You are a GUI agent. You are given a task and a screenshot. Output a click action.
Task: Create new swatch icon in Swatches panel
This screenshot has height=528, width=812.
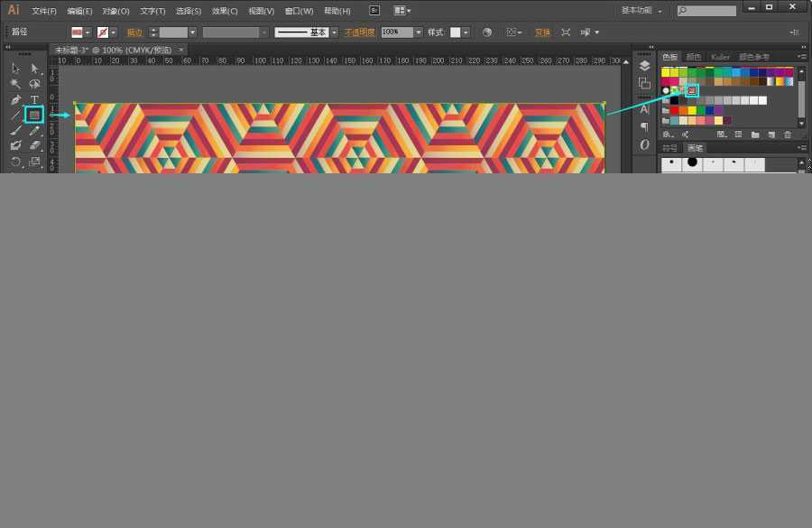tap(771, 134)
